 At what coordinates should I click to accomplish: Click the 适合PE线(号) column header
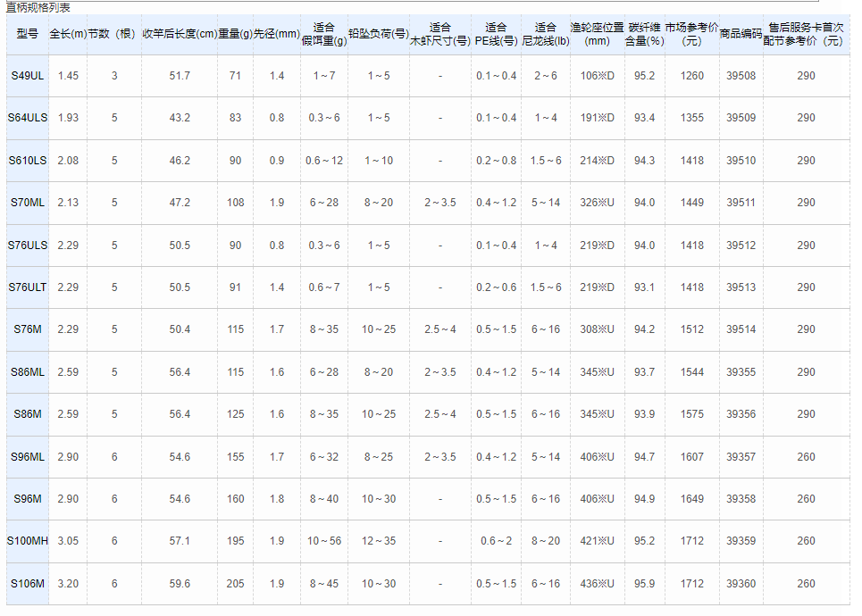(x=497, y=34)
